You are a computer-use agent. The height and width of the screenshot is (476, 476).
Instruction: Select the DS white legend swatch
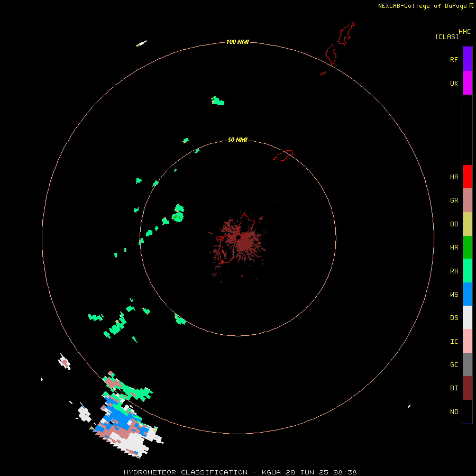coord(467,317)
